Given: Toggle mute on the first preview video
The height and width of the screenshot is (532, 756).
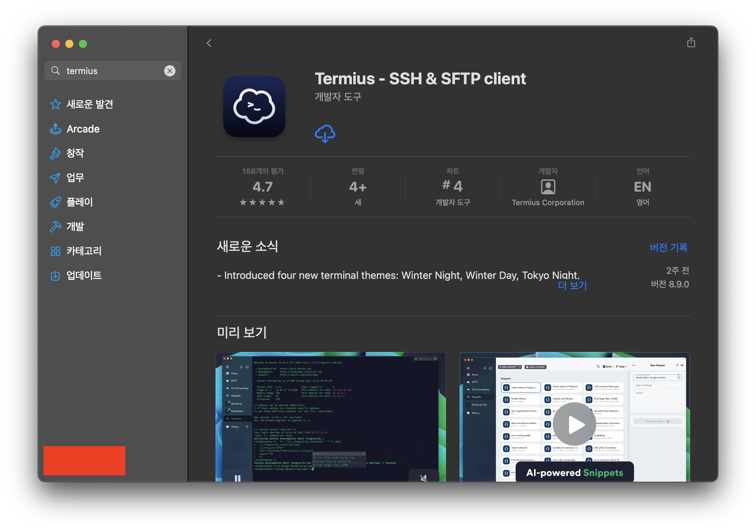Looking at the screenshot, I should (423, 478).
